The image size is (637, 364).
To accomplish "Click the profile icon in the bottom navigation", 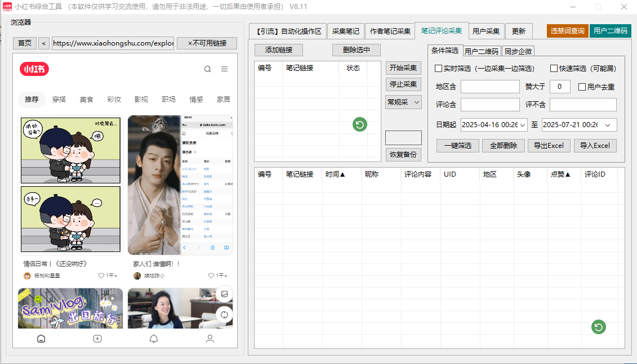I will coord(210,339).
